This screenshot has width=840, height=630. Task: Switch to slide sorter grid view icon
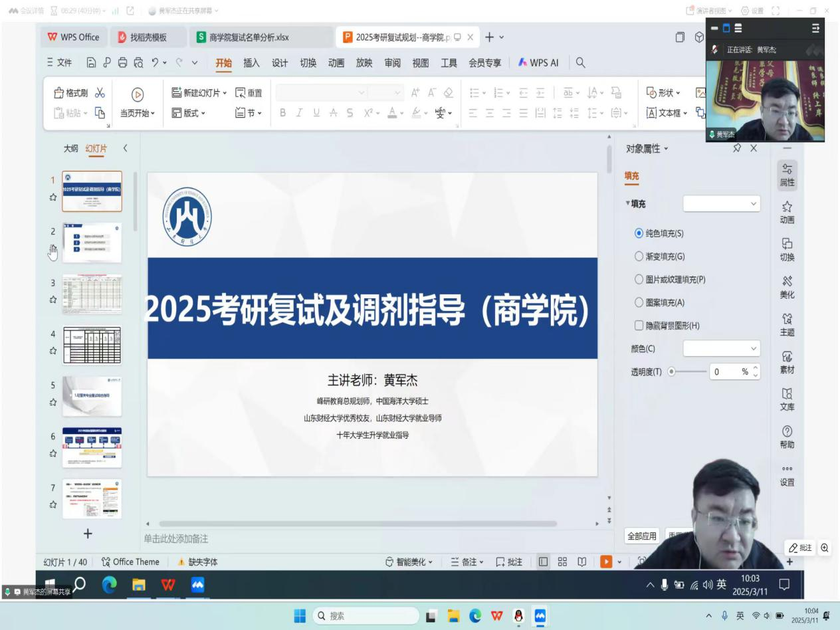562,562
